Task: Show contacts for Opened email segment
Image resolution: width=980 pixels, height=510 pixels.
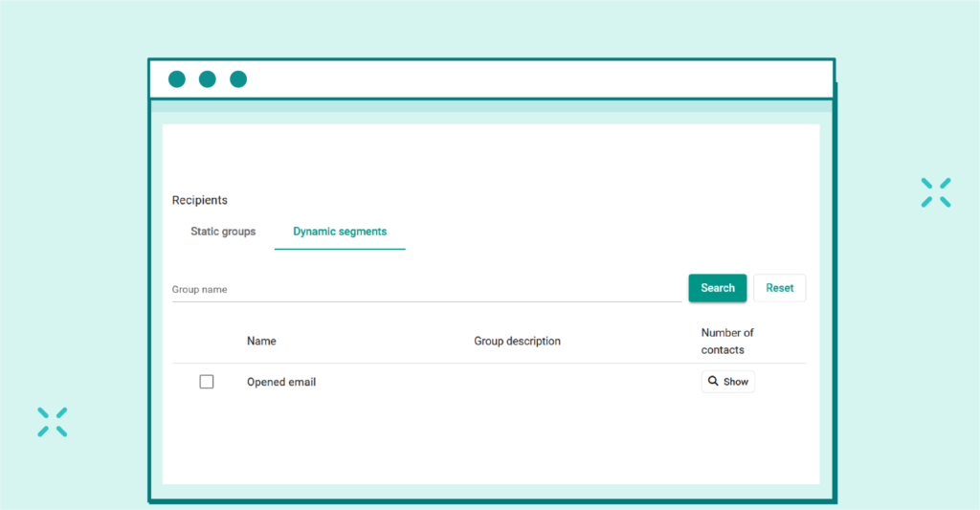Action: click(728, 382)
